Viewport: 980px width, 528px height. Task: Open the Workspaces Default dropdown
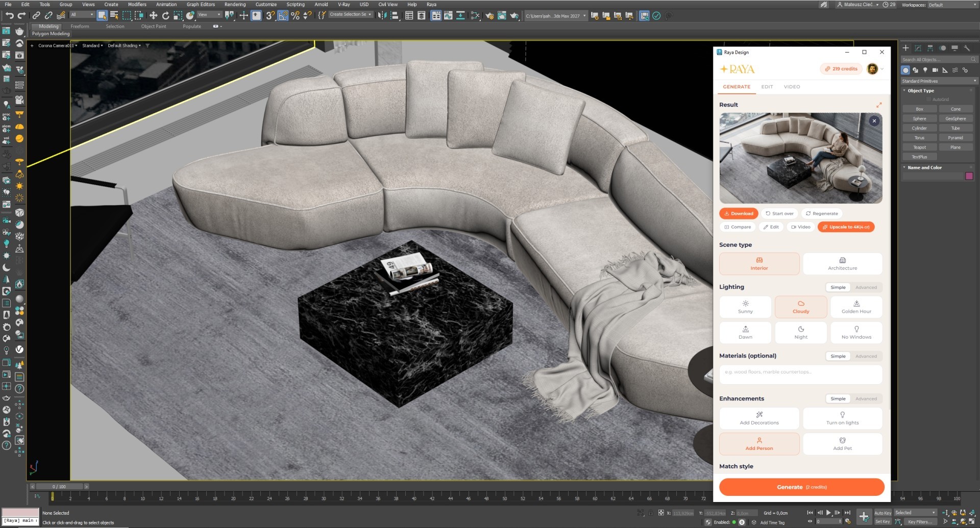(x=952, y=5)
